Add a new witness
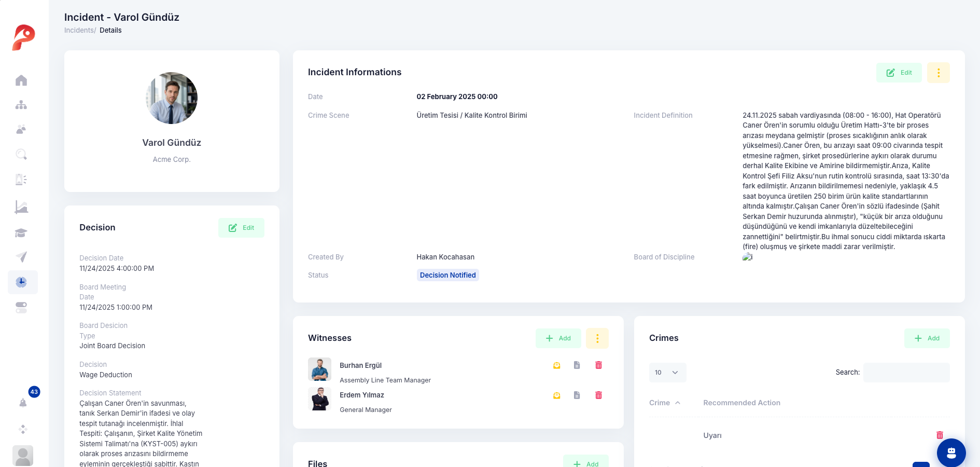The height and width of the screenshot is (467, 980). [x=558, y=338]
